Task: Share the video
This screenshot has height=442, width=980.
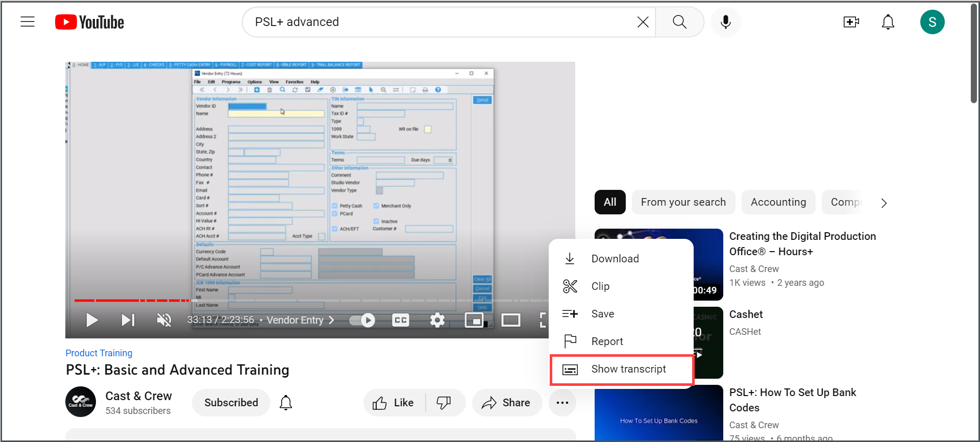Action: 507,403
